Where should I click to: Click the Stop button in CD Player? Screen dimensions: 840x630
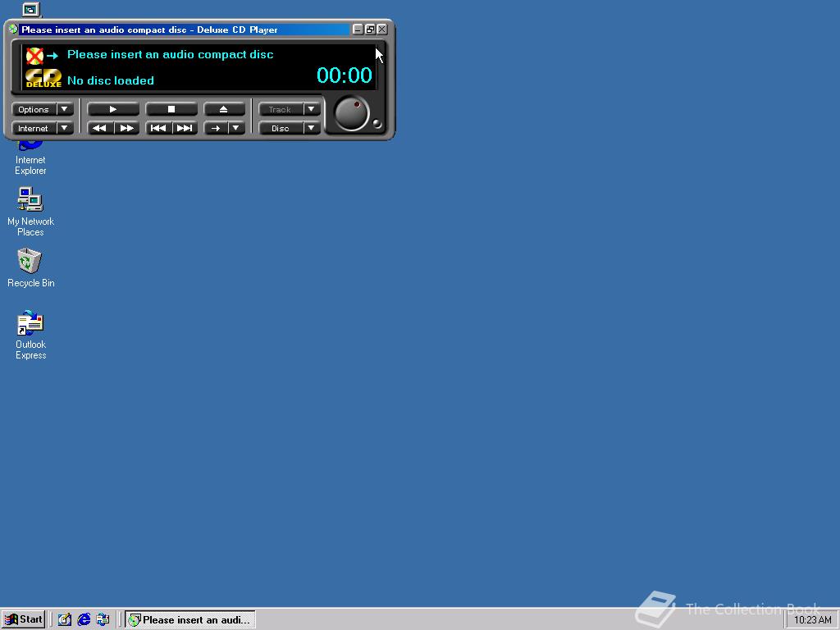coord(171,109)
